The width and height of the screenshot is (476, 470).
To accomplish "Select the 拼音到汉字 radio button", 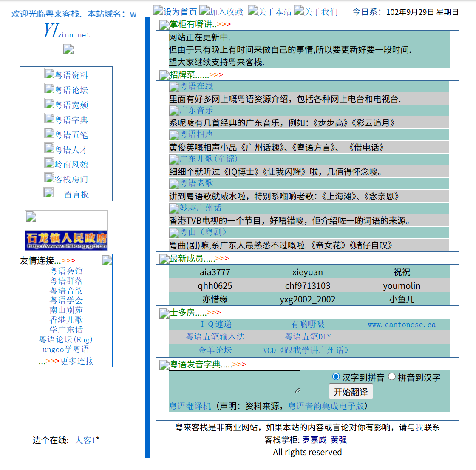I will 392,376.
